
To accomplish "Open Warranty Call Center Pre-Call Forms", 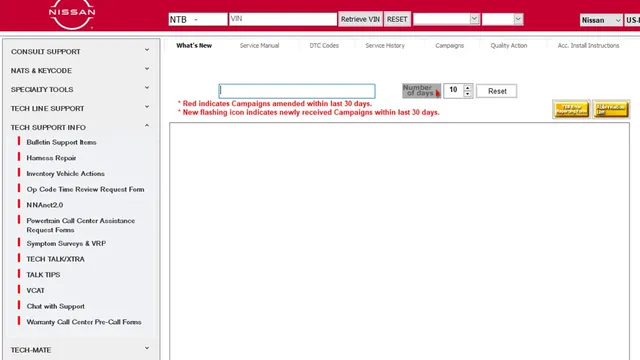I will click(84, 322).
